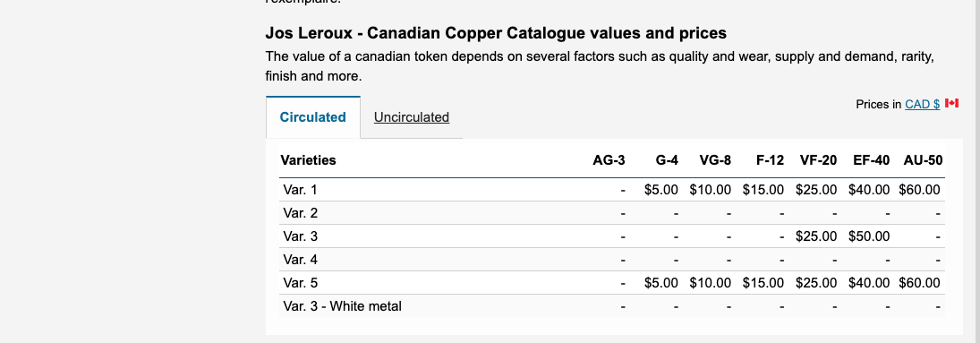The image size is (980, 343).
Task: Select the Var. 1 row label
Action: (x=300, y=190)
